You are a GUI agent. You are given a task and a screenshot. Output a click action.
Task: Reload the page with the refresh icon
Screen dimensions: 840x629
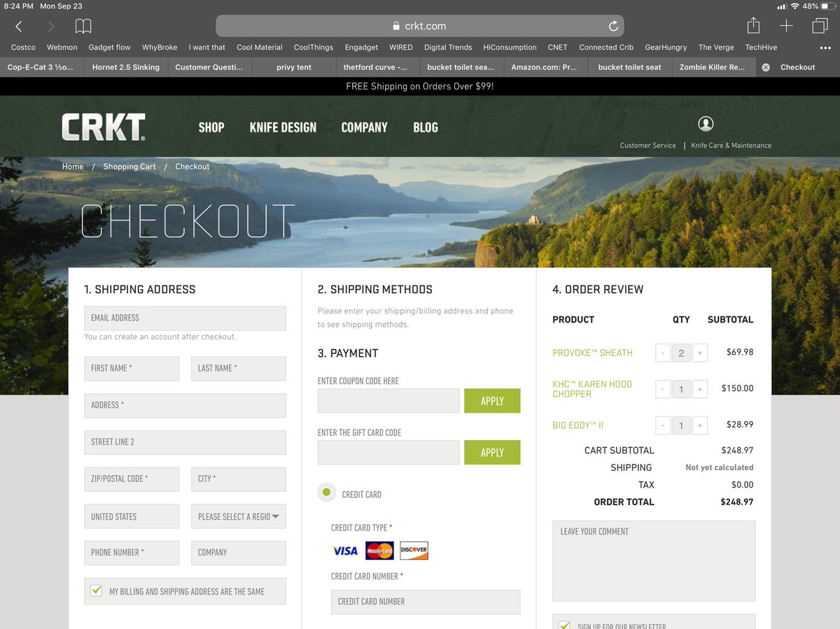coord(613,27)
